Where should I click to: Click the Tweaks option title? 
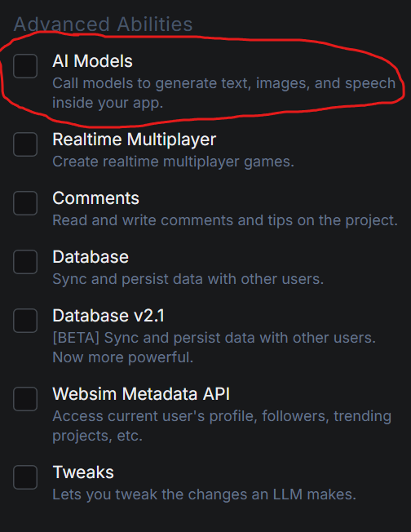click(83, 472)
